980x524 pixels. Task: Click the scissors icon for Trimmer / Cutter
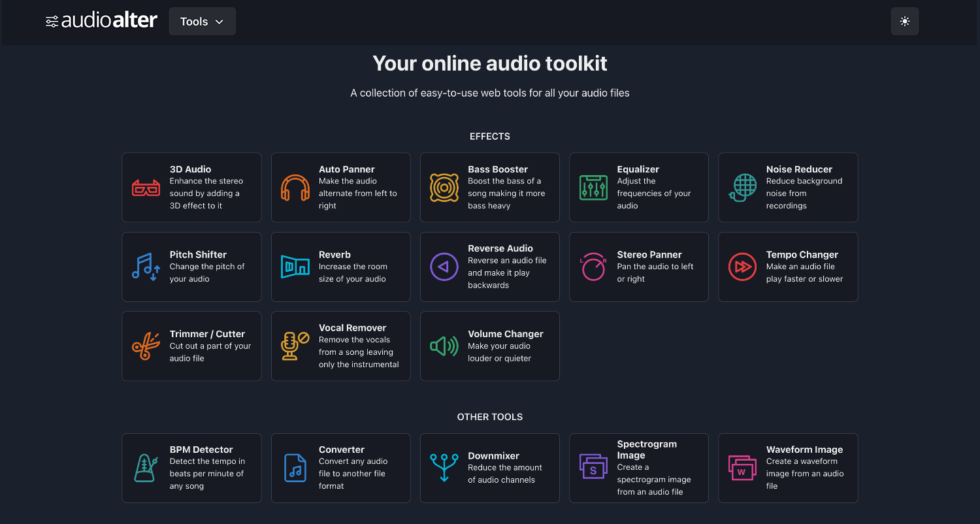[x=146, y=346]
